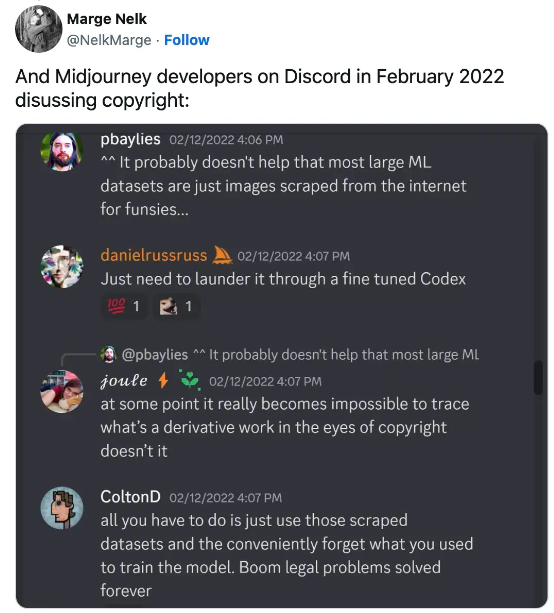The image size is (554, 613).
Task: Click the small pbaylies reply avatar
Action: 109,354
